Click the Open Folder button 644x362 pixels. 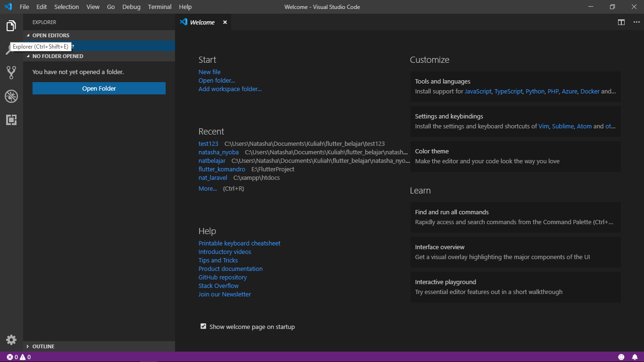pyautogui.click(x=99, y=88)
